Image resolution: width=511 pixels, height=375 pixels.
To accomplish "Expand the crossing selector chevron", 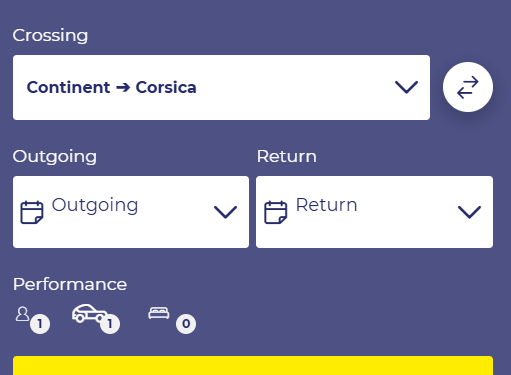I will point(406,87).
